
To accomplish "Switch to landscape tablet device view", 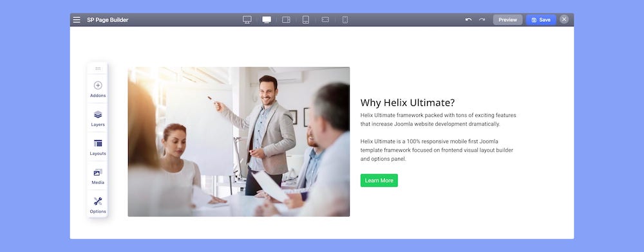I will pos(287,20).
